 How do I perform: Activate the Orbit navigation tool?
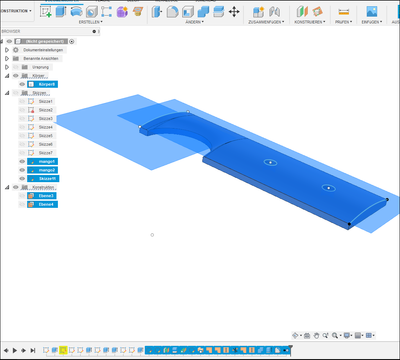point(295,335)
